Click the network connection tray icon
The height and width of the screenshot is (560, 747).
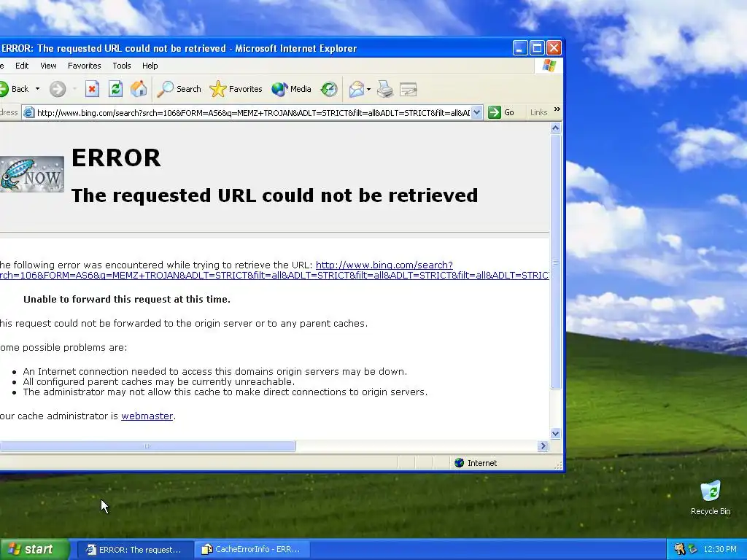coord(692,550)
